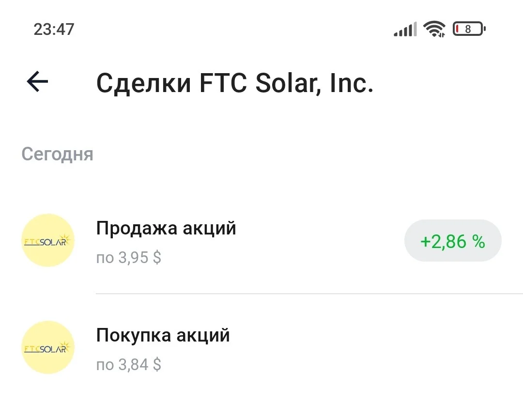This screenshot has height=420, width=523.
Task: Tap the sale price по 3,95 $
Action: (x=129, y=258)
